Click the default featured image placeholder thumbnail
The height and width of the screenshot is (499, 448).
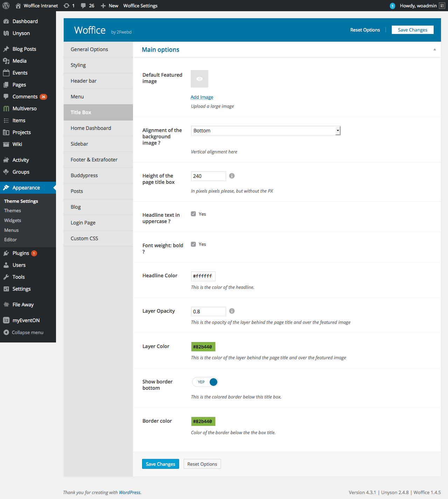coord(199,79)
